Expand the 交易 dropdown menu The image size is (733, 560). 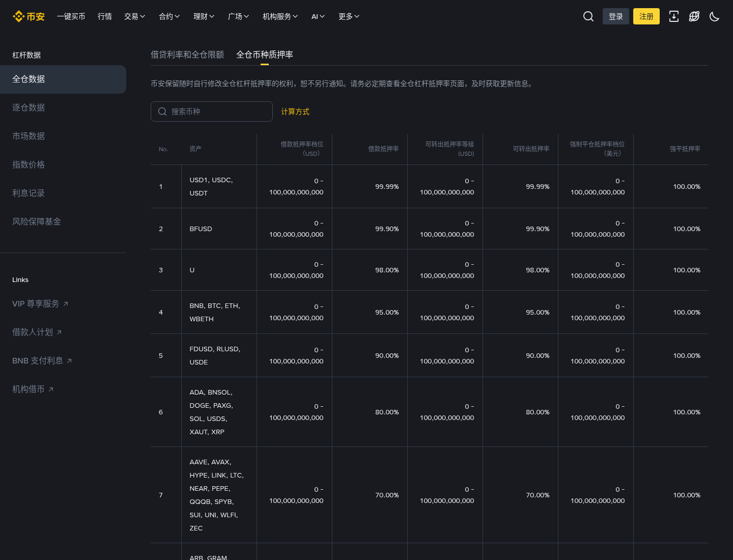(135, 16)
